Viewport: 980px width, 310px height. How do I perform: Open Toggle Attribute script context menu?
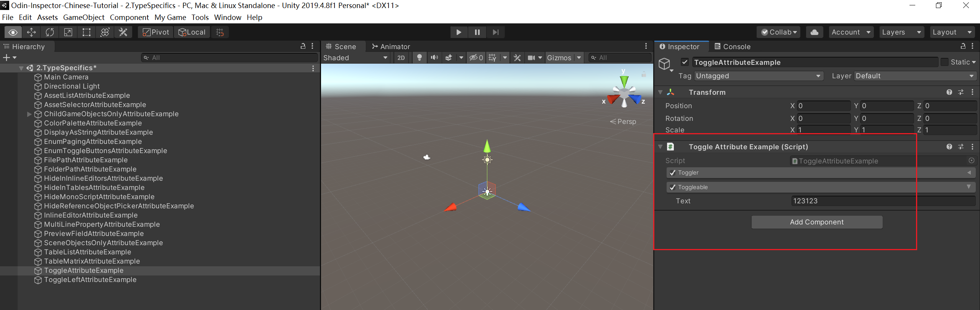972,147
